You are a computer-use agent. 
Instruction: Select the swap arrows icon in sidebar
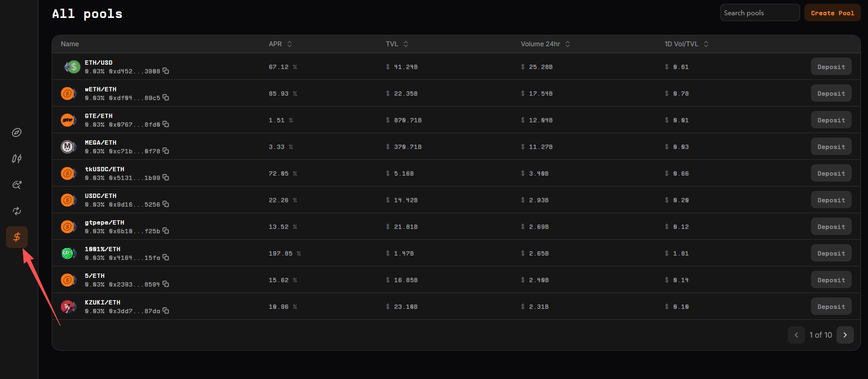click(17, 211)
